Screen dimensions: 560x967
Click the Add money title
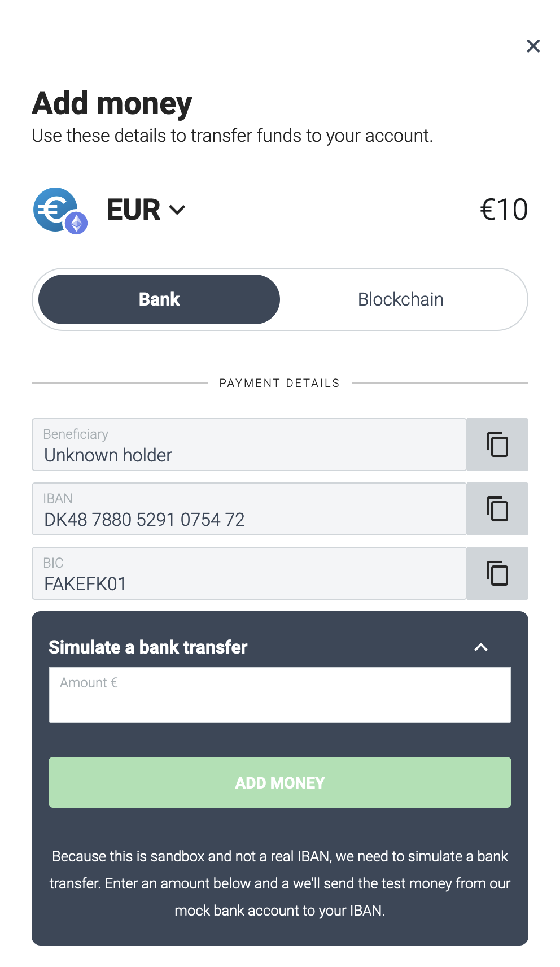tap(112, 103)
